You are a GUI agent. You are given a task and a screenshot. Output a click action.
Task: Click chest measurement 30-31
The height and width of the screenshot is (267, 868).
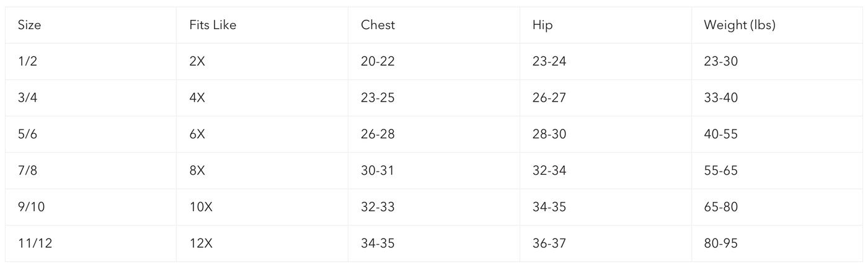(378, 171)
